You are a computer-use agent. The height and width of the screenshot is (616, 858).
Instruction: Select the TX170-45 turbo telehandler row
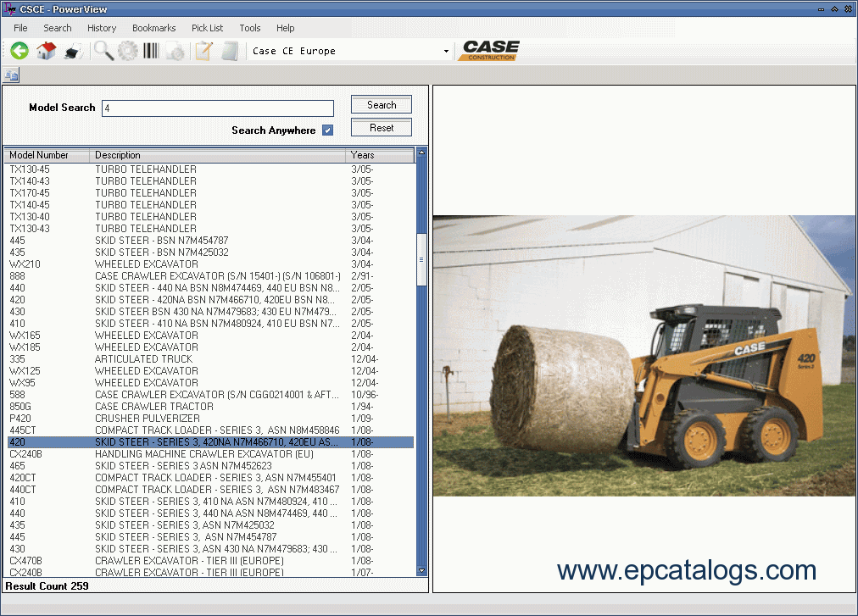point(210,193)
